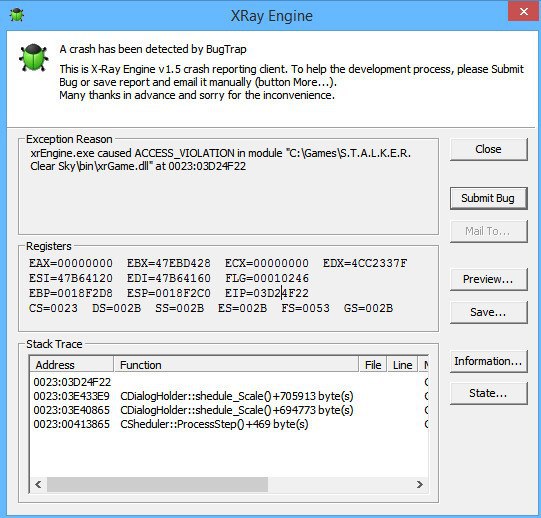Screen dimensions: 541x518
Task: Open the State dialog
Action: [489, 393]
